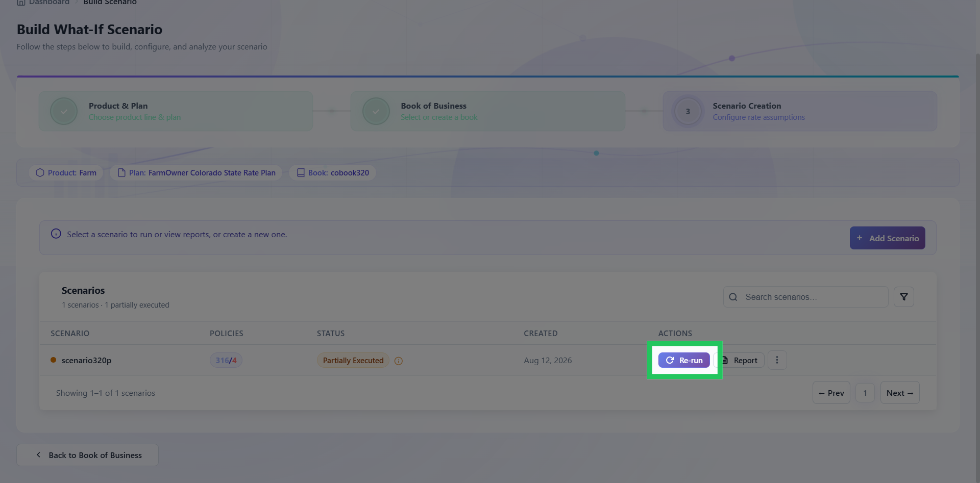Select page 1 in the pagination

pyautogui.click(x=865, y=393)
